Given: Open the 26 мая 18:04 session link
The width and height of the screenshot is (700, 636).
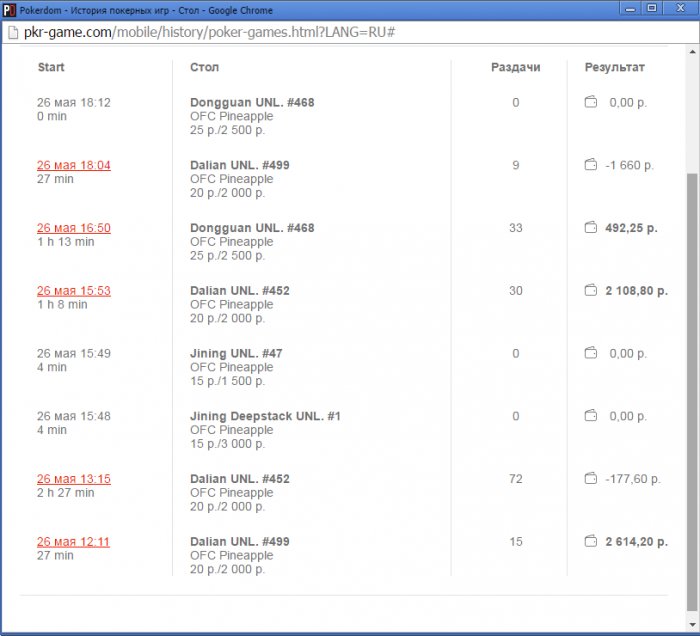Looking at the screenshot, I should pos(74,165).
